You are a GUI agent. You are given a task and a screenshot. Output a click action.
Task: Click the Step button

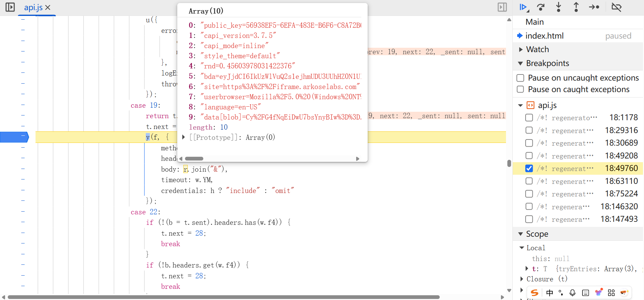pyautogui.click(x=594, y=7)
